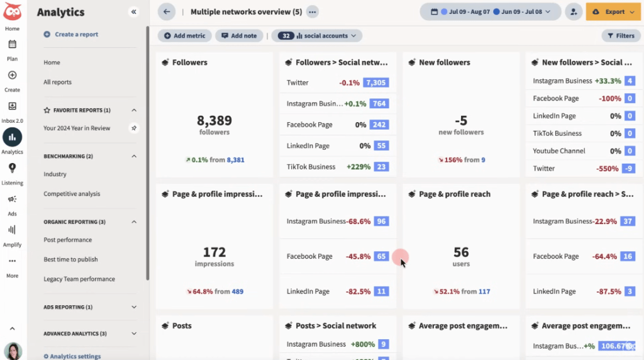Viewport: 644px width, 360px height.
Task: Open the Listening lightbulb icon
Action: (x=13, y=167)
